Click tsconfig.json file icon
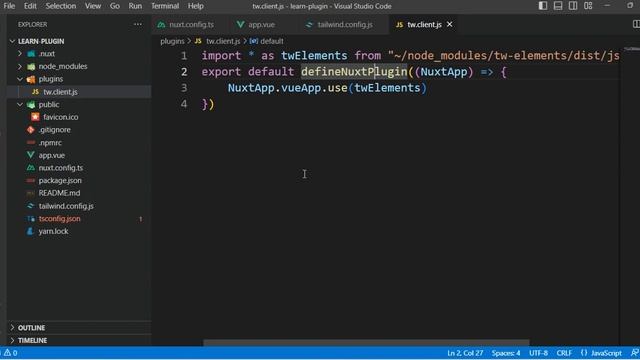 31,219
